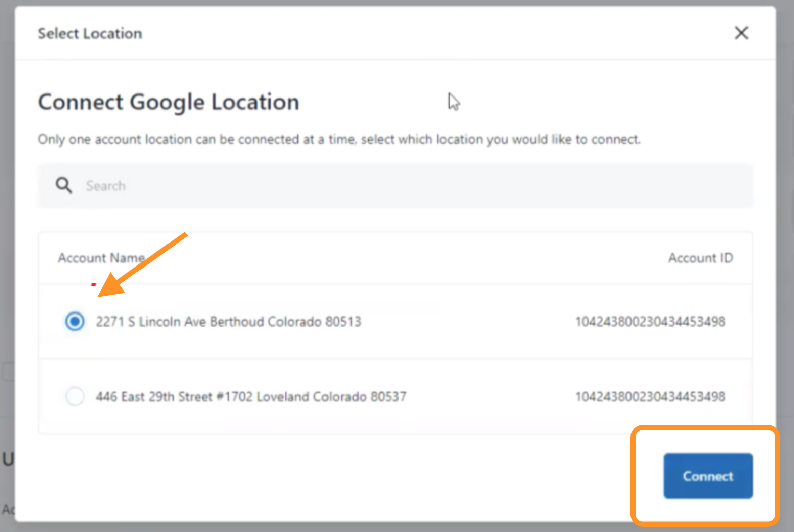Click the Account Name column header

101,258
